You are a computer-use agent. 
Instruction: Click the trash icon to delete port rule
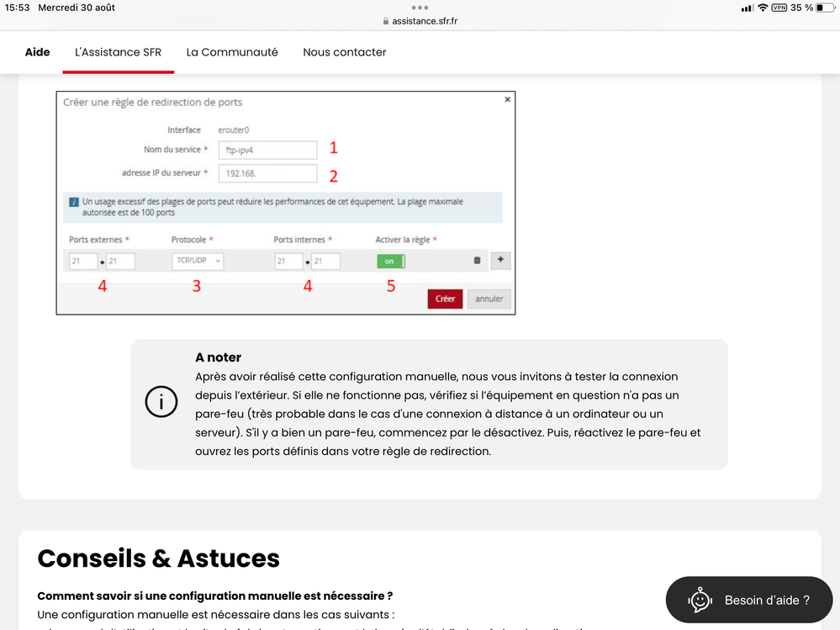pyautogui.click(x=478, y=261)
